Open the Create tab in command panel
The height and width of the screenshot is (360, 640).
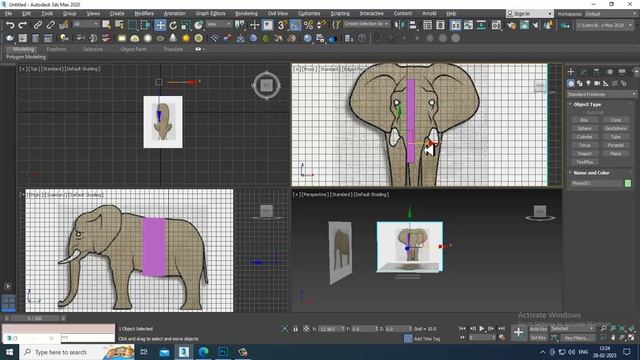click(x=571, y=72)
